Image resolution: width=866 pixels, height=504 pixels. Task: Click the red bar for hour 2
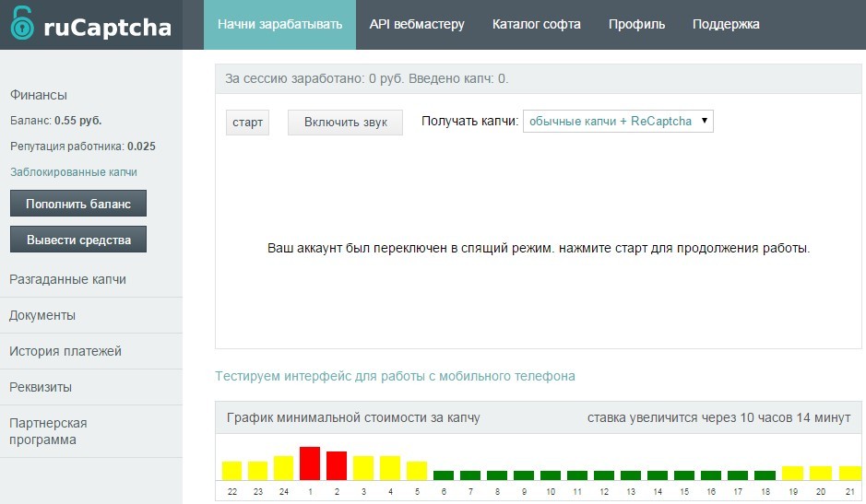click(337, 465)
